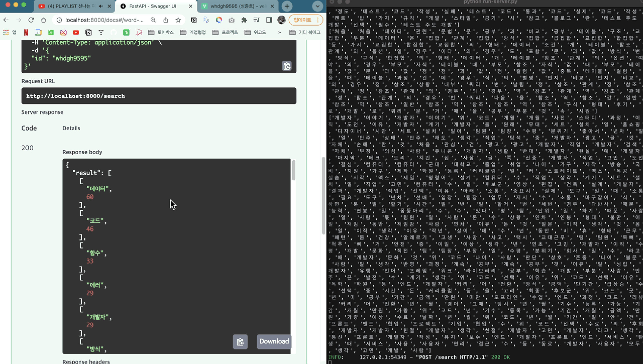This screenshot has height=364, width=643.
Task: Open the Notion extension icon
Action: tap(194, 20)
